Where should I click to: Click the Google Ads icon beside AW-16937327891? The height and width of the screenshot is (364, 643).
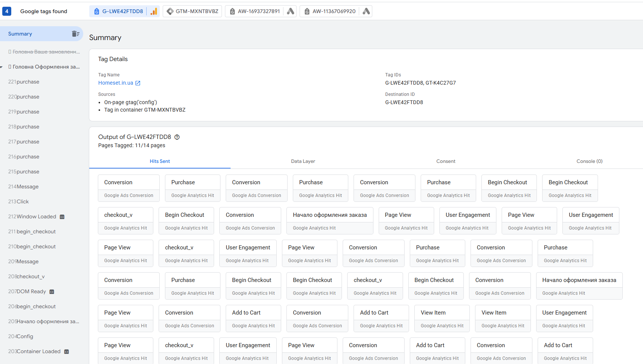[291, 11]
